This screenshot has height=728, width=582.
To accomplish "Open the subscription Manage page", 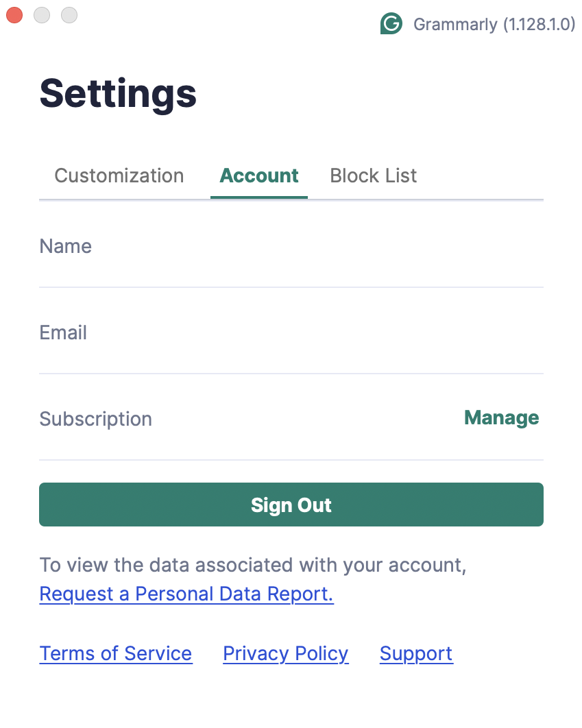I will [501, 417].
